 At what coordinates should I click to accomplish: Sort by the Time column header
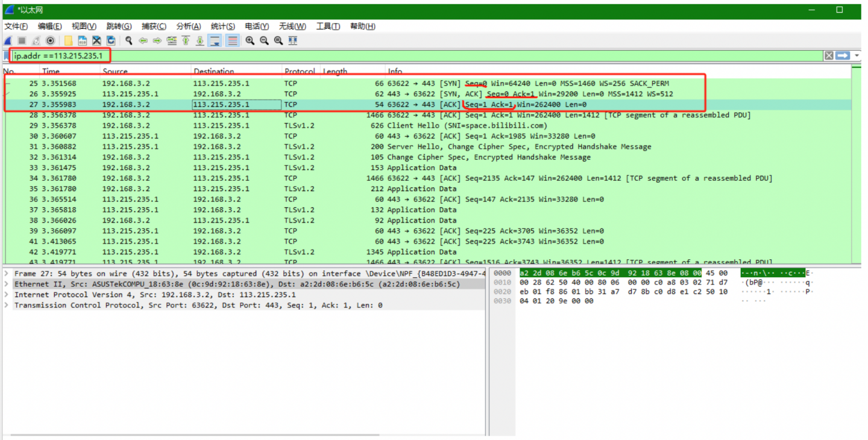point(69,71)
